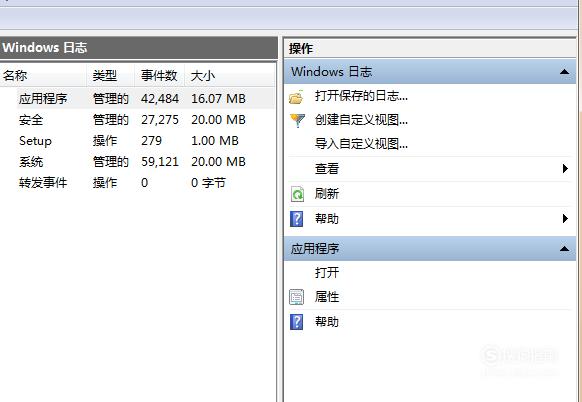The image size is (582, 402).
Task: Click the 0 字节 size cell
Action: 208,183
